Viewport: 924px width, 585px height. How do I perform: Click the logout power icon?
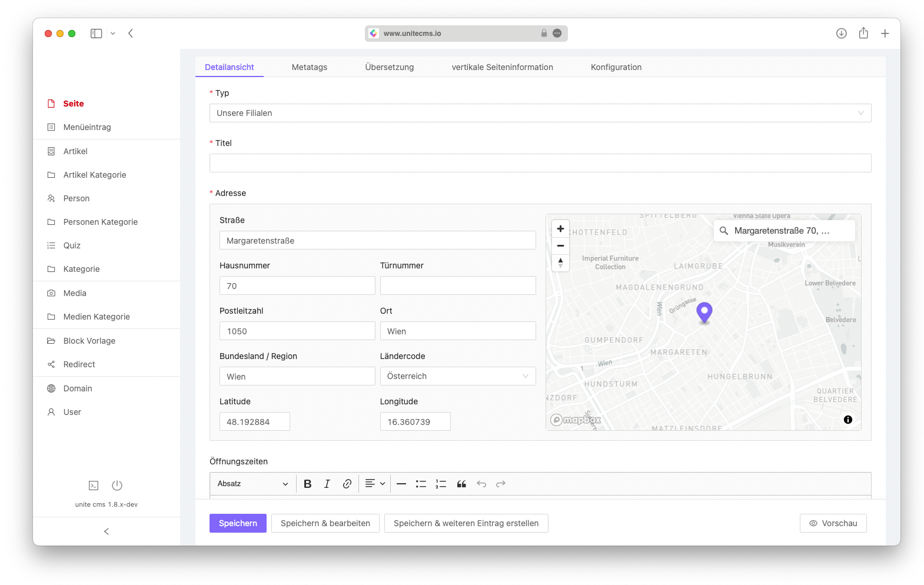coord(117,486)
